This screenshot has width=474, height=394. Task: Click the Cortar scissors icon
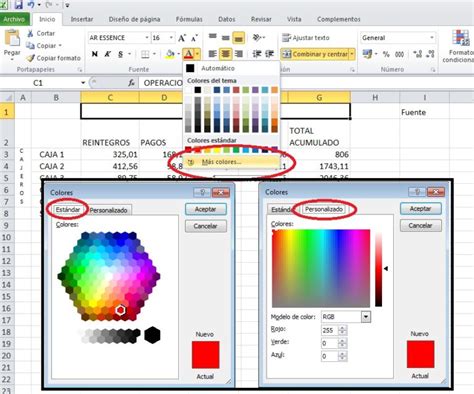pos(30,33)
